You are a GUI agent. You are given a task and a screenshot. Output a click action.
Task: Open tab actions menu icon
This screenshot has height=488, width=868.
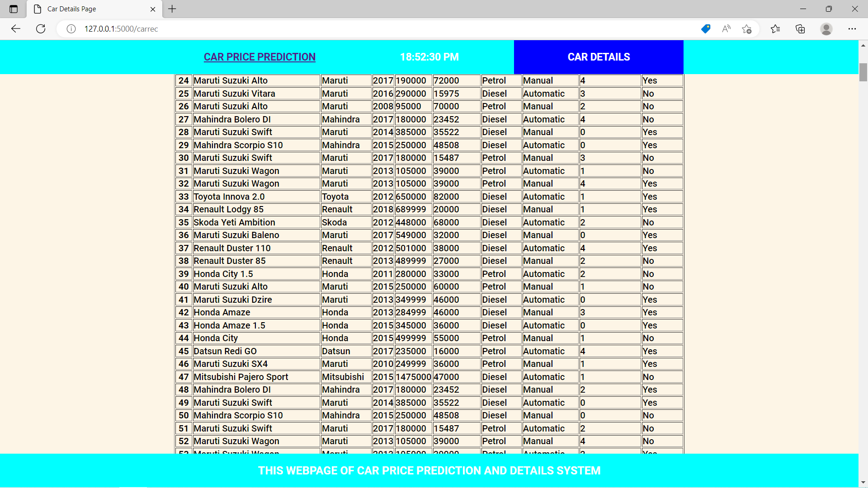click(x=14, y=9)
